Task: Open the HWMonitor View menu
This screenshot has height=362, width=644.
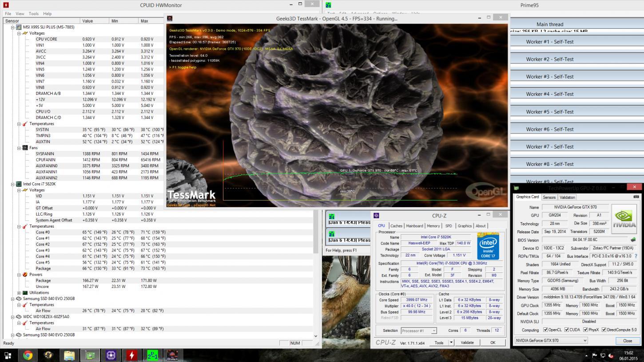Action: click(x=20, y=14)
